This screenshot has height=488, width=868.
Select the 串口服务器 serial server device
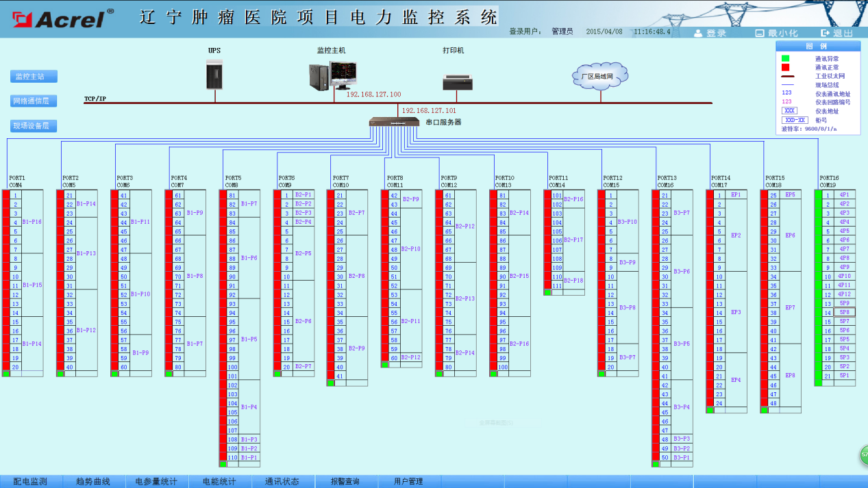coord(393,122)
